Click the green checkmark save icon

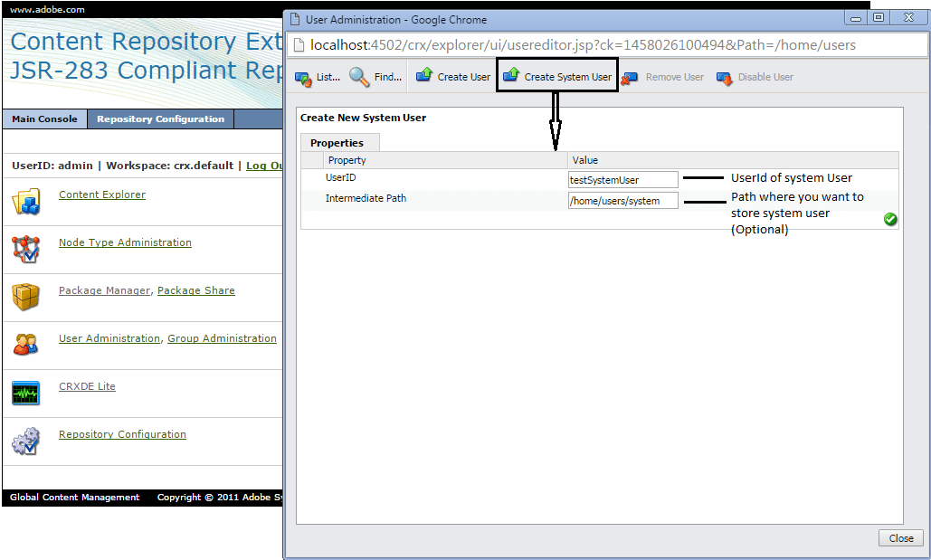pyautogui.click(x=890, y=219)
